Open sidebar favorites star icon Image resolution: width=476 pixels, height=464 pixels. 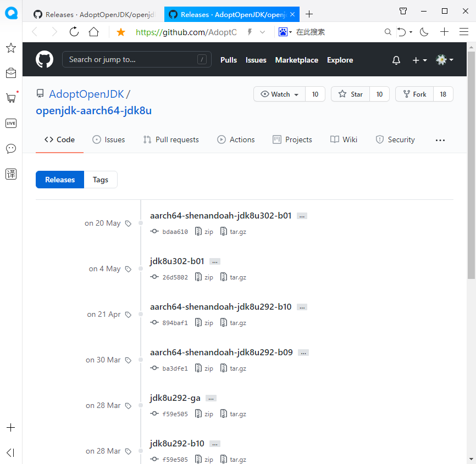tap(11, 48)
